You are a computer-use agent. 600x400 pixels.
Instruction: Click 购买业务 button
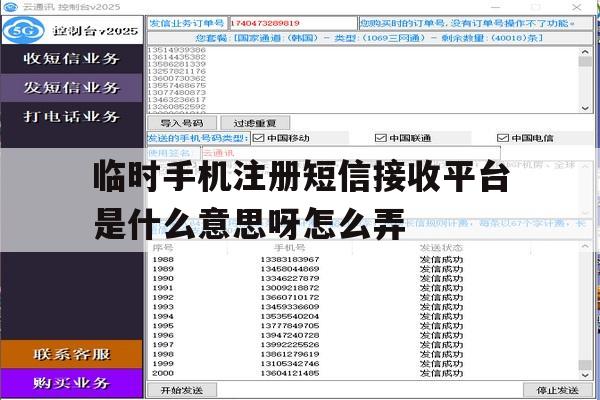[x=72, y=383]
